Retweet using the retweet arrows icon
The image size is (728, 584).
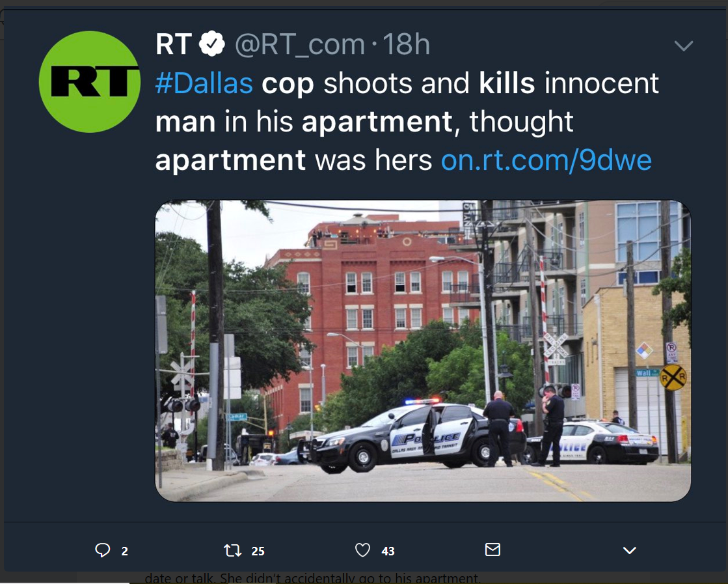pos(233,551)
